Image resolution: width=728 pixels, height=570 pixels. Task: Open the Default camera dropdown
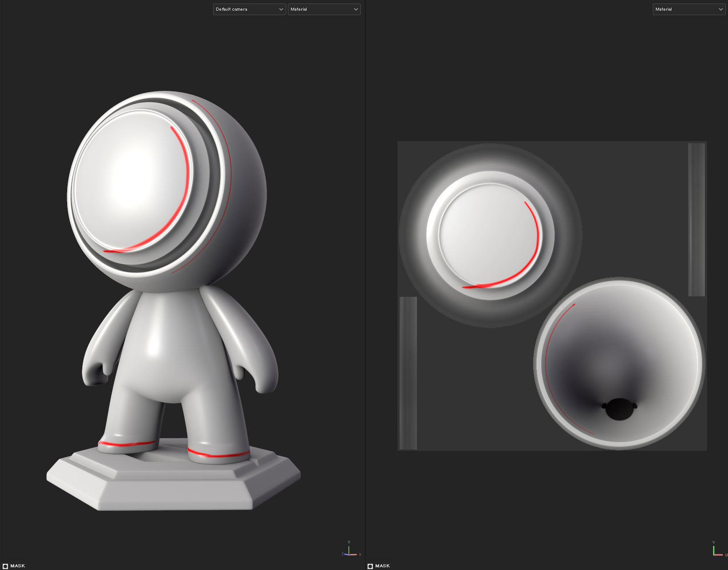click(249, 9)
